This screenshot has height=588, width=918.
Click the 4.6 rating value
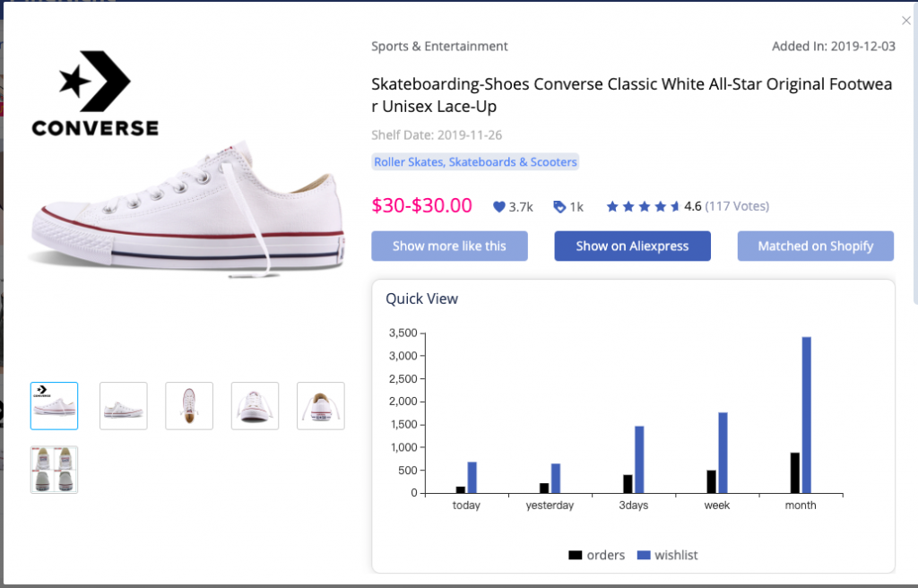693,206
